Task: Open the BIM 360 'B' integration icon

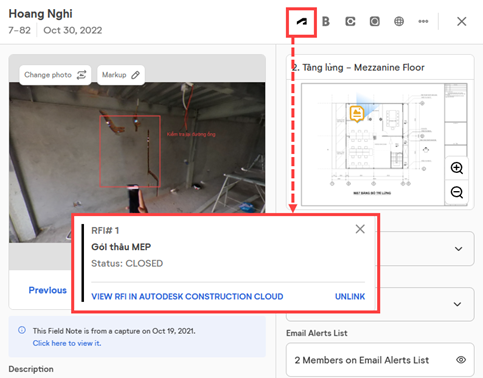Action: tap(326, 22)
